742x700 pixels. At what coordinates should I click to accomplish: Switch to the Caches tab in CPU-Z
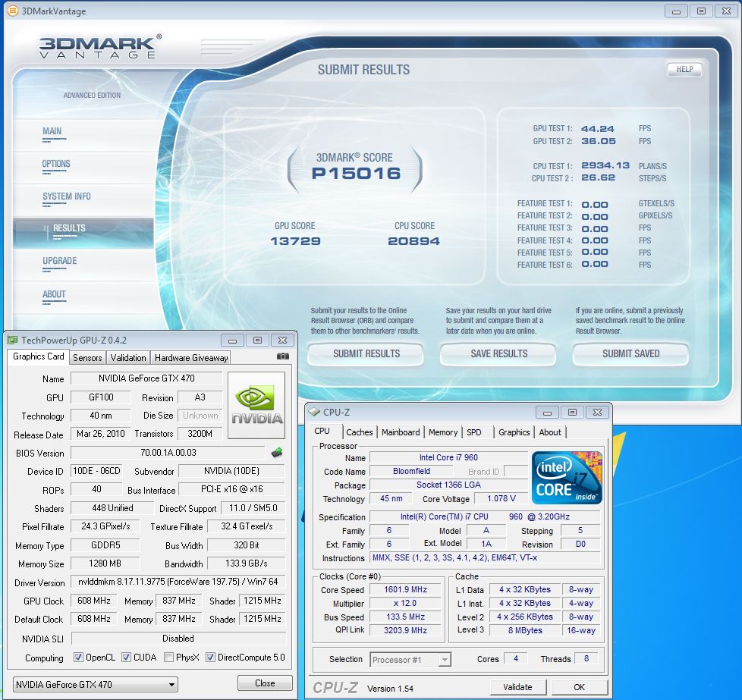point(359,432)
